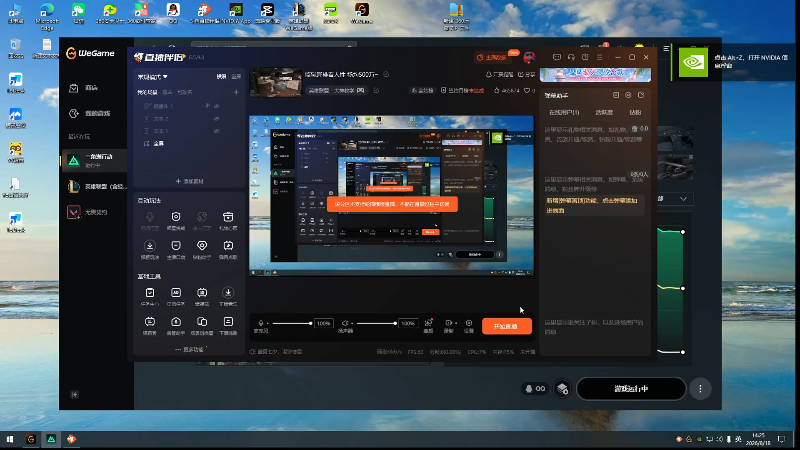Open the settings icon beside record
Viewport: 800px width, 450px height.
point(469,323)
